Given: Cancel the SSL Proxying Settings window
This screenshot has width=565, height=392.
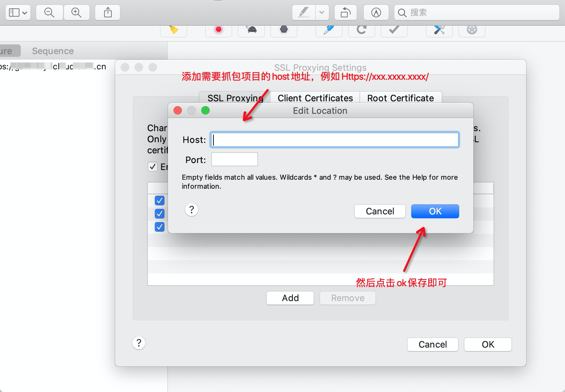Looking at the screenshot, I should 433,344.
